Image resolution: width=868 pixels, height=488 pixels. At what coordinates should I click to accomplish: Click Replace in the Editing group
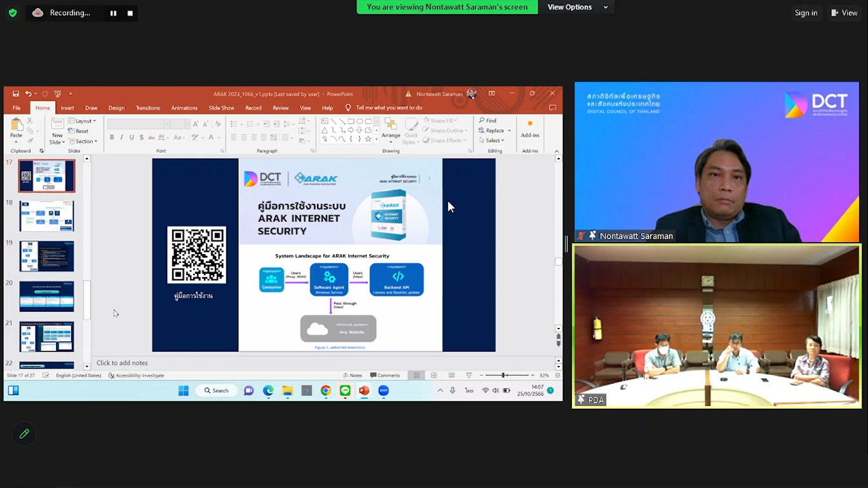click(495, 131)
